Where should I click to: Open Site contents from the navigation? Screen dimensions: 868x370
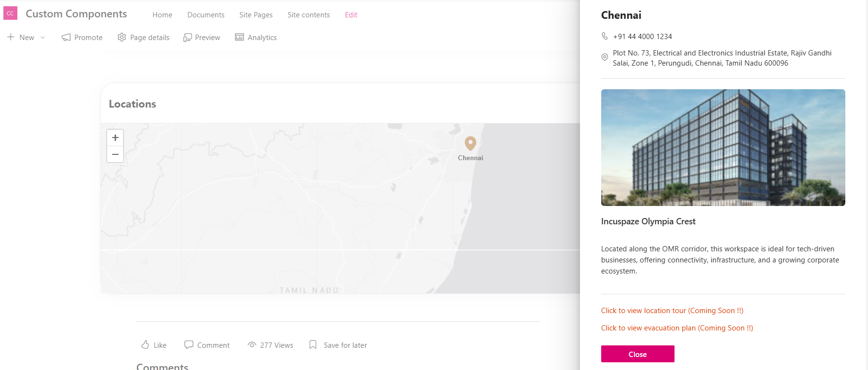(308, 15)
